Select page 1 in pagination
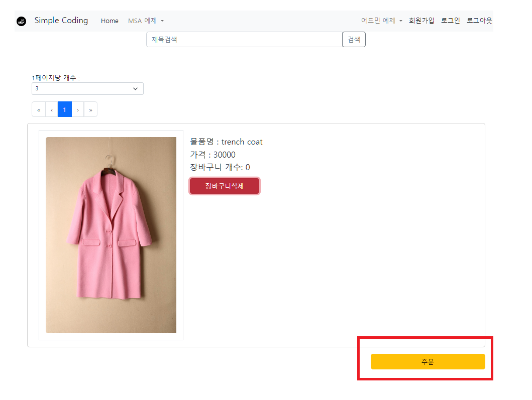Viewport: 532px width, 400px height. [64, 109]
